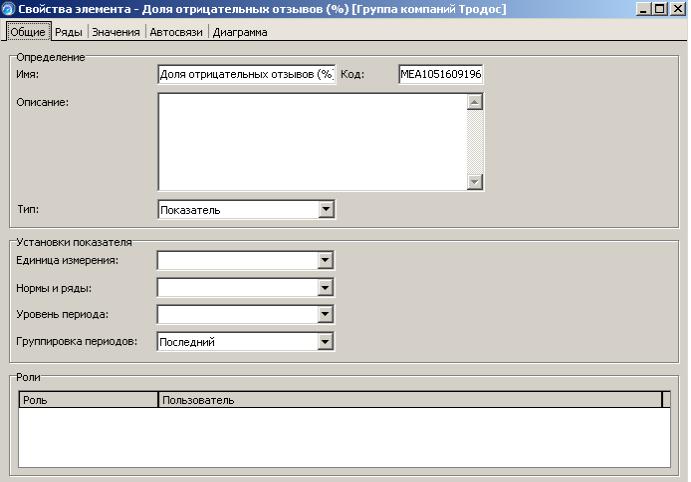Viewport: 691px width, 482px height.
Task: Click the Код input field
Action: click(x=441, y=74)
